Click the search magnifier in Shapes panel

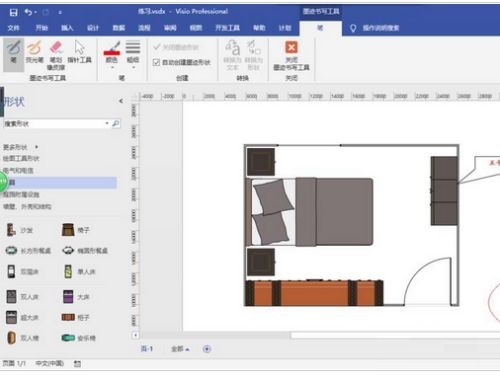pyautogui.click(x=116, y=124)
